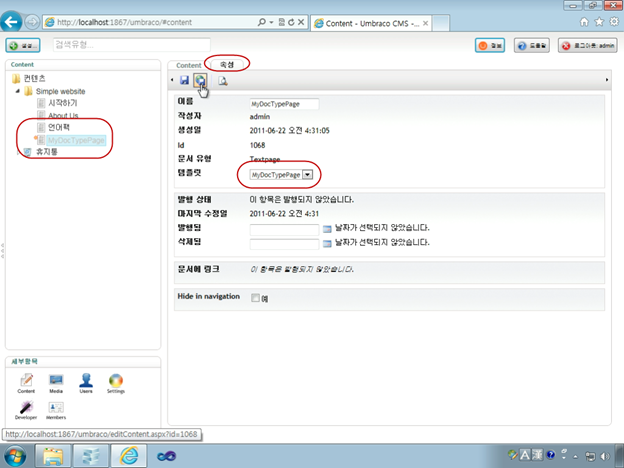Open the Members section icon
This screenshot has width=624, height=468.
56,410
